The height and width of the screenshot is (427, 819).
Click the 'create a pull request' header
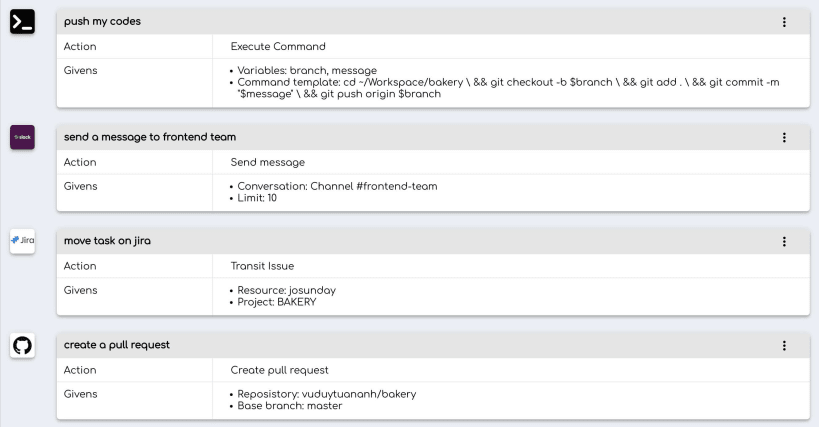pyautogui.click(x=116, y=345)
